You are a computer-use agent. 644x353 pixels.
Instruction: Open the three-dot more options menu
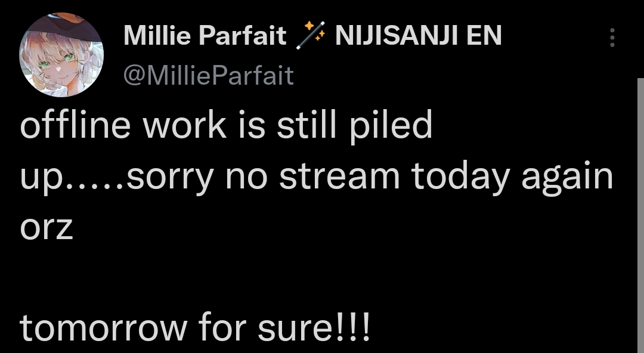(x=612, y=38)
